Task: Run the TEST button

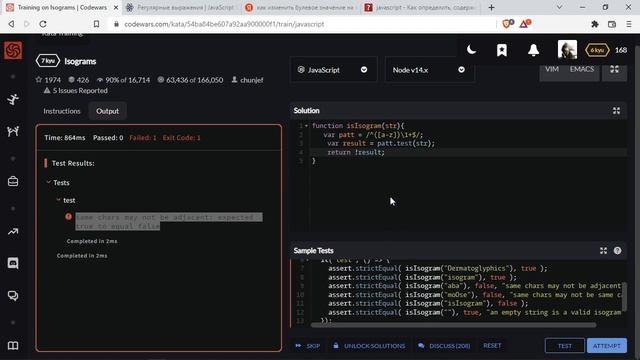Action: point(564,346)
